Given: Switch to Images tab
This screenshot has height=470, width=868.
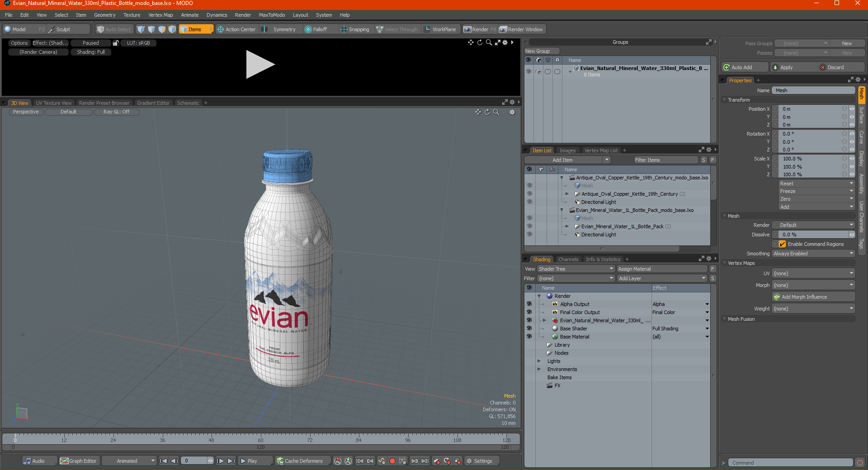Looking at the screenshot, I should tap(567, 150).
